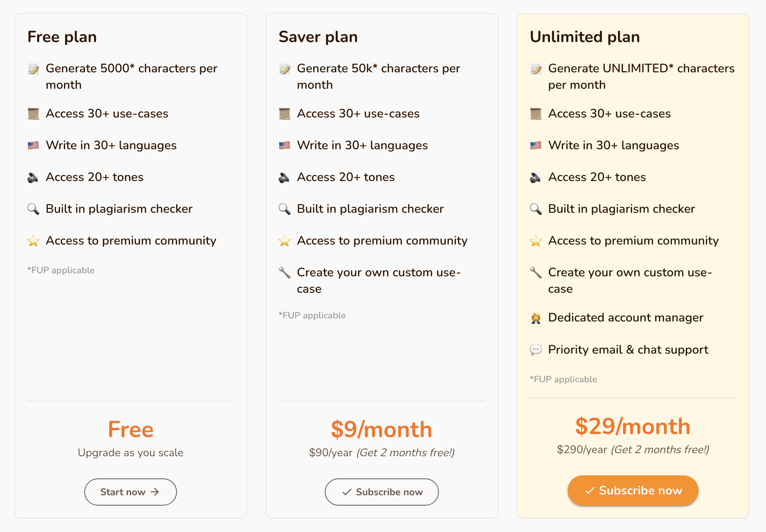766x532 pixels.
Task: Click the arrow inside the Start now button
Action: [x=155, y=492]
